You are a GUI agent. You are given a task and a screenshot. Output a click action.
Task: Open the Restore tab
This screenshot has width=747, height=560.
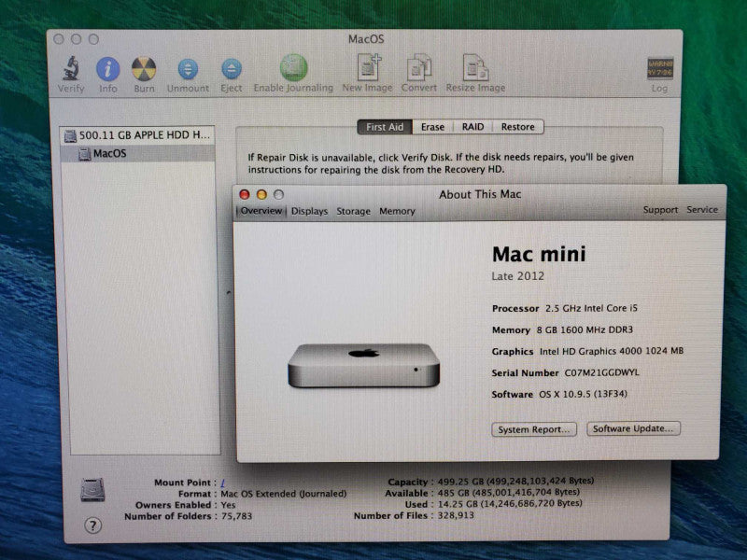tap(518, 127)
